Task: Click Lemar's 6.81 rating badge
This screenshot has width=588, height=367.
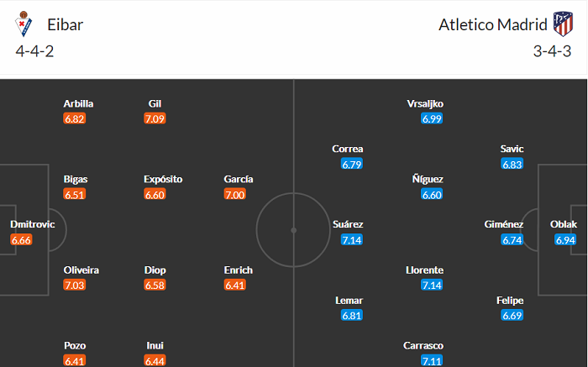Action: tap(351, 316)
